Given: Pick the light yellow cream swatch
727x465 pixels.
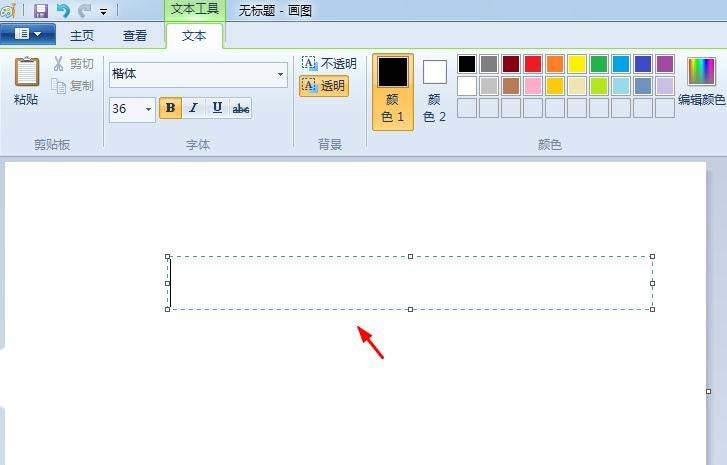Looking at the screenshot, I should tap(577, 86).
